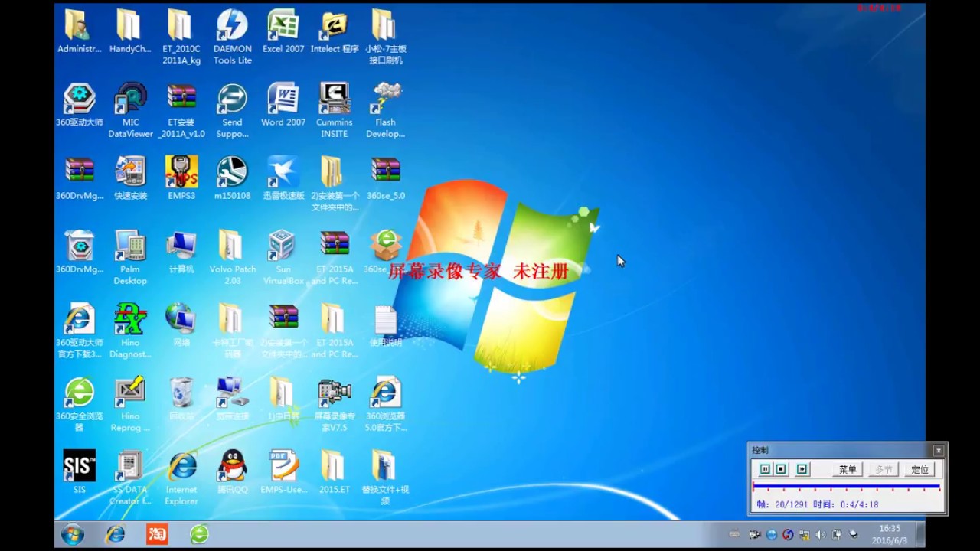The width and height of the screenshot is (980, 551).
Task: Launch 360驱动大师 gear shortcut
Action: tap(79, 104)
